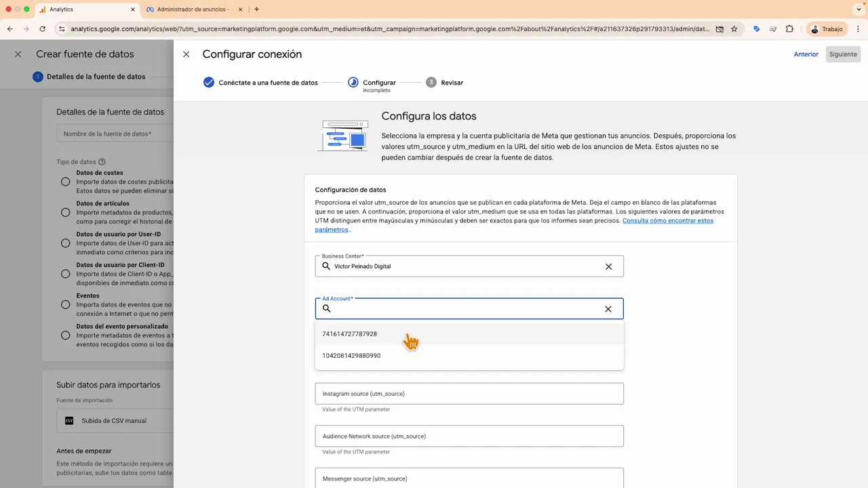Click the Subida de CSV manual icon

point(68,420)
